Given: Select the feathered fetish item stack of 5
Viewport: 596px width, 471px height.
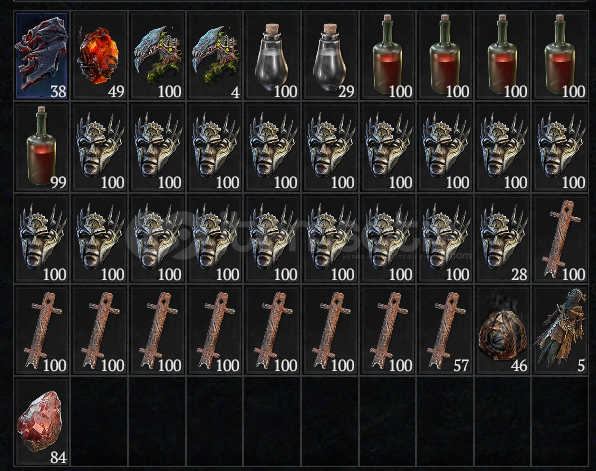Looking at the screenshot, I should click(561, 330).
